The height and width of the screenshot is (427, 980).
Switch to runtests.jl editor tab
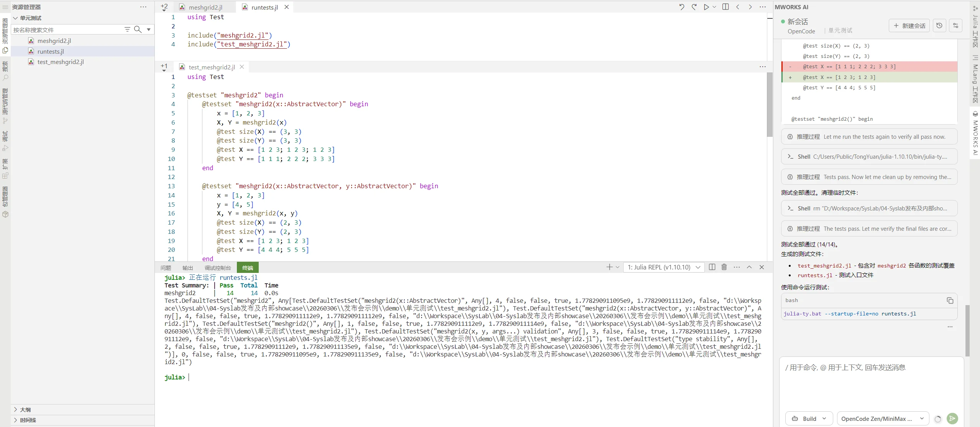(264, 7)
